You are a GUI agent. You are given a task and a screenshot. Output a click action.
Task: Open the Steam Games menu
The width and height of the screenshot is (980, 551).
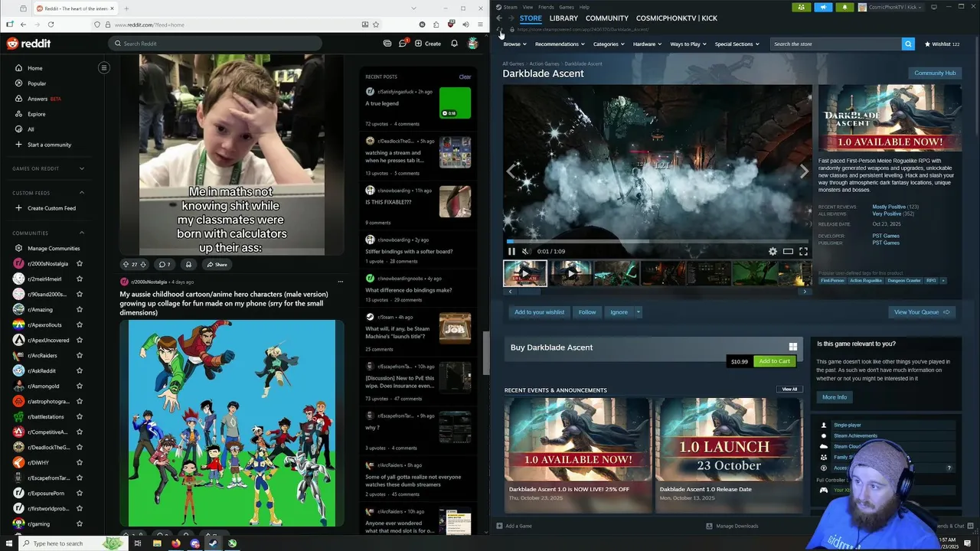[567, 7]
